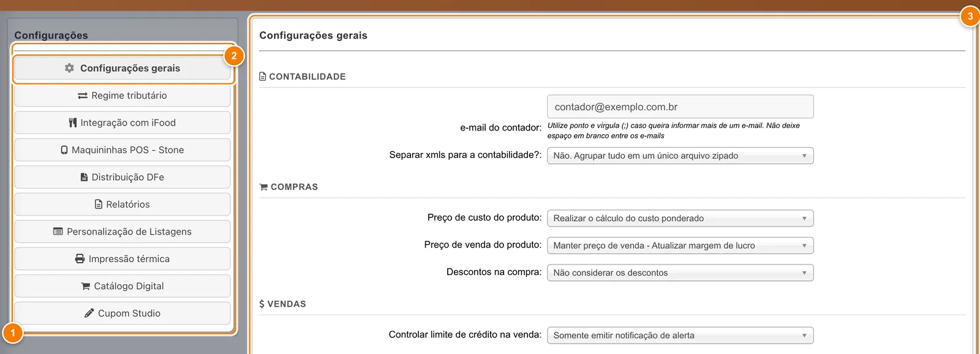
Task: Click the 'Utilize ponto e vírgula' hint text
Action: [674, 130]
